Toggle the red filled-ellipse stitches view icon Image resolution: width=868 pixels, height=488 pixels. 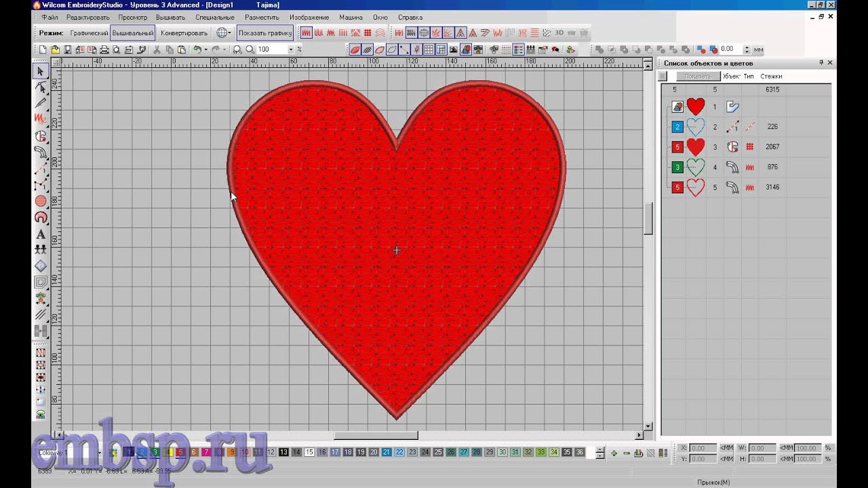[x=355, y=49]
